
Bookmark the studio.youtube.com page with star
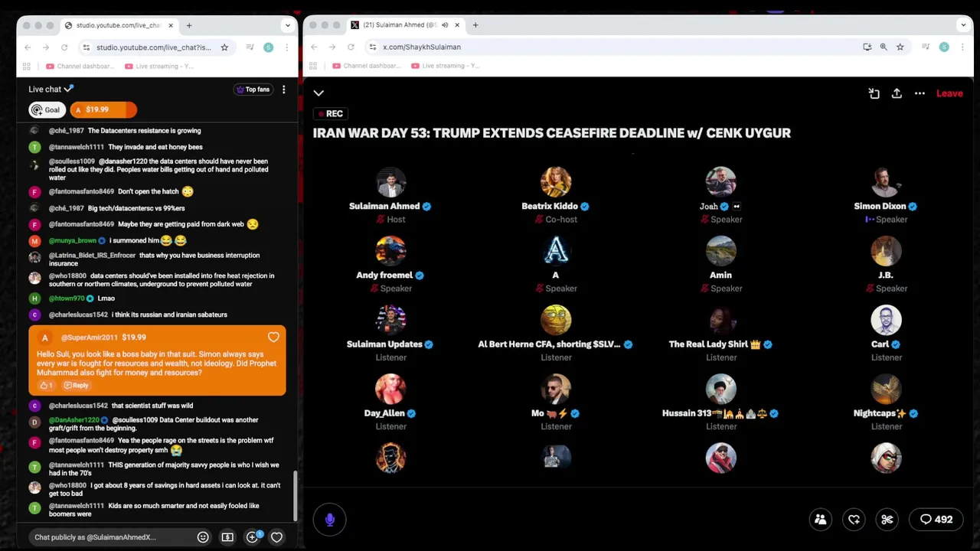(224, 47)
